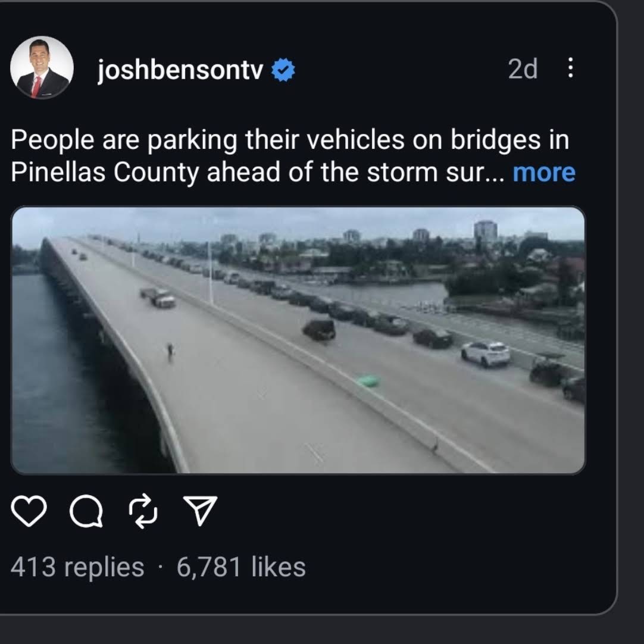This screenshot has height=644, width=644.
Task: Open replies using the comment bubble icon
Action: [86, 511]
